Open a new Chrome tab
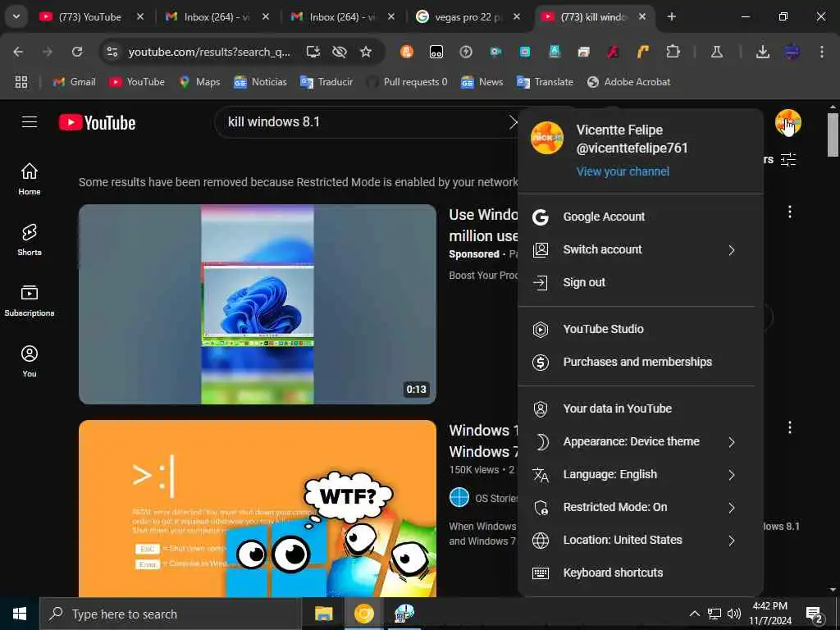 click(671, 16)
